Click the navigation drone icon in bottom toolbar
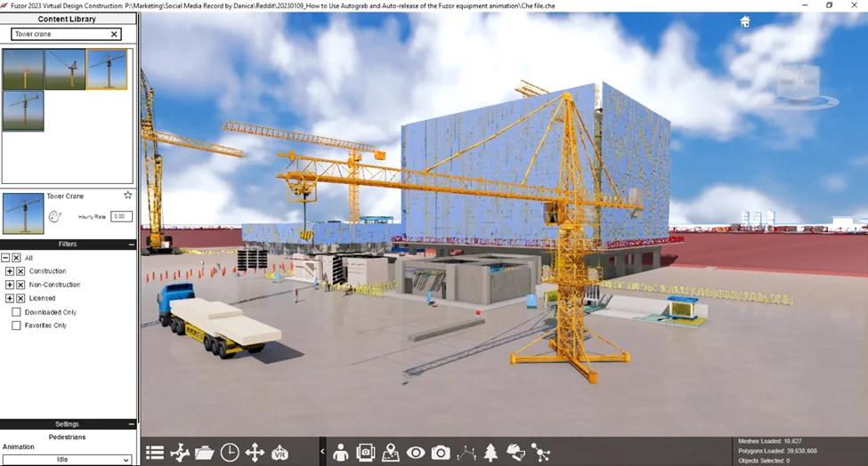Image resolution: width=868 pixels, height=466 pixels. tap(179, 453)
